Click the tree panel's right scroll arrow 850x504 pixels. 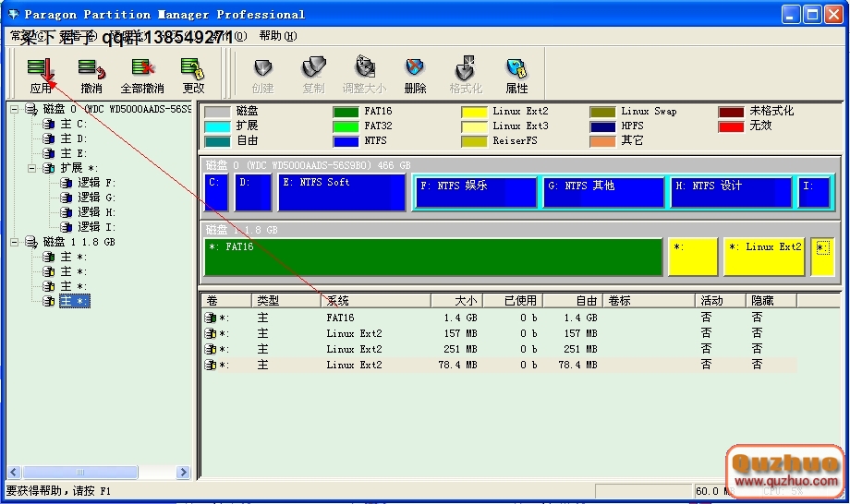[x=182, y=472]
